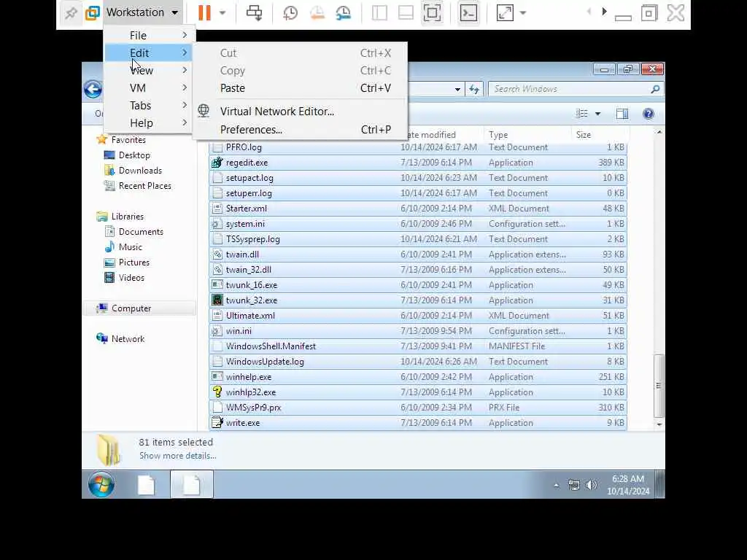
Task: Click revert to snapshot icon
Action: point(317,13)
